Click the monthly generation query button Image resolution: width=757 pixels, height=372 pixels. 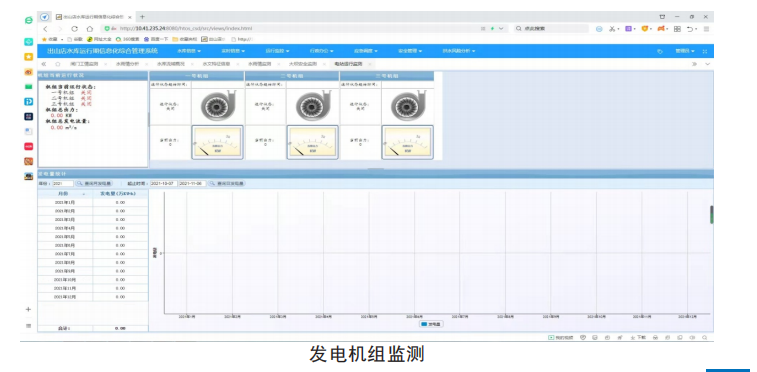point(94,184)
